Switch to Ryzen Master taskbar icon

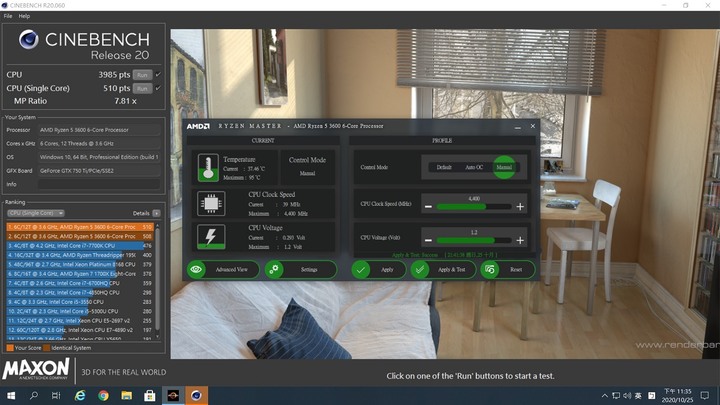click(173, 395)
